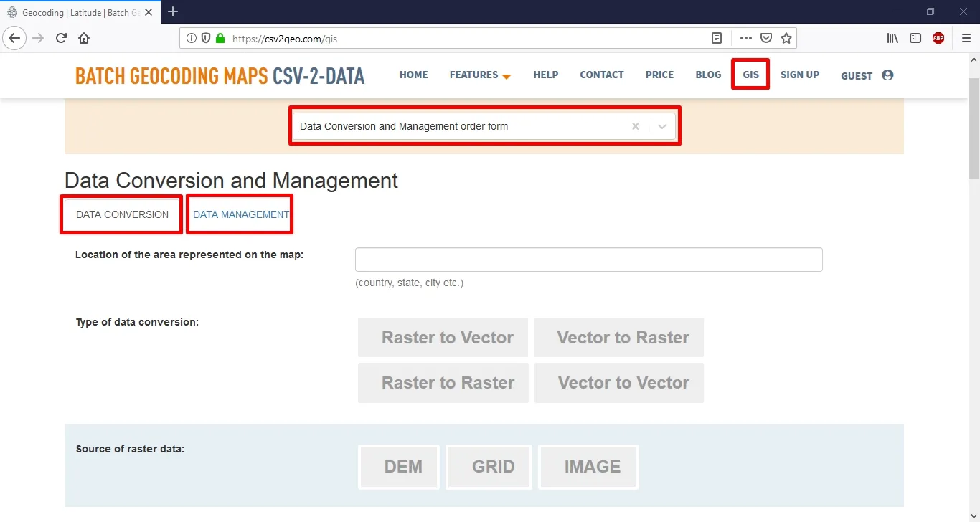This screenshot has width=980, height=522.
Task: Clear the order form selection with X
Action: [635, 126]
